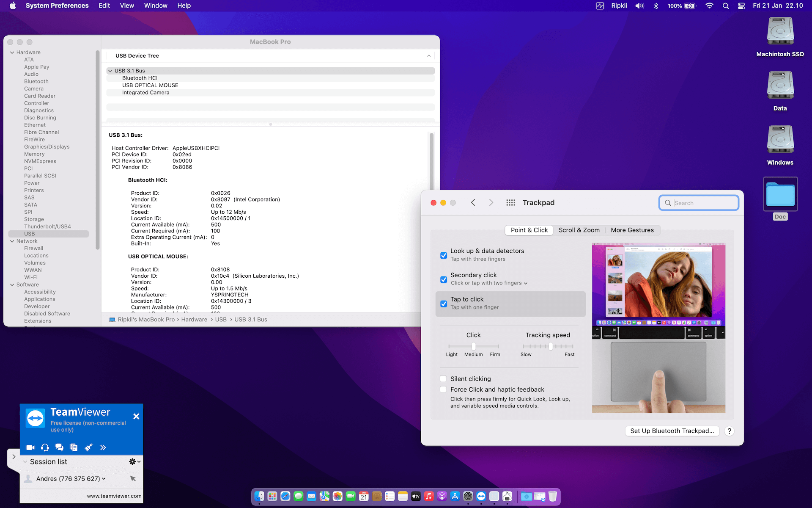Open TeamViewer file transfer documents icon

74,447
